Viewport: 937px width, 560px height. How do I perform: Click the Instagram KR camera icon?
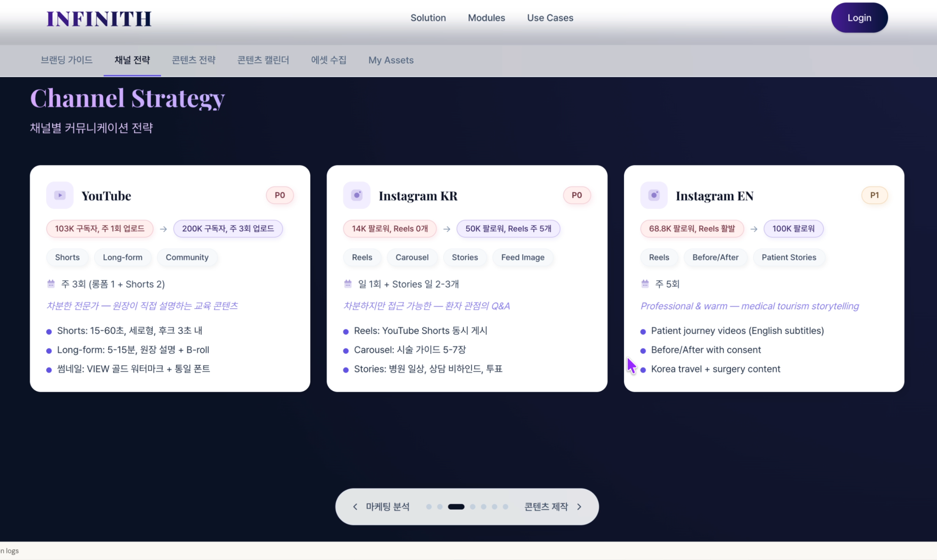coord(356,195)
